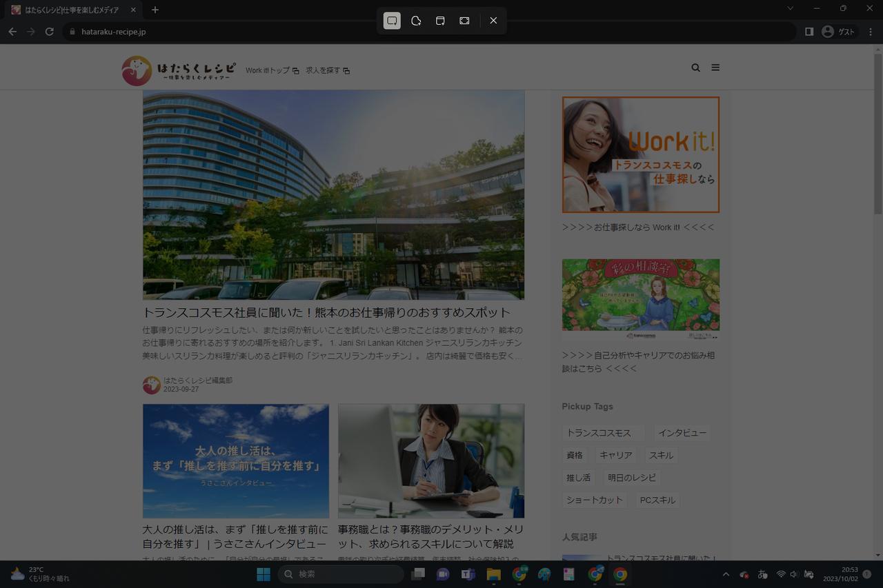Click the taskbar 検索 search box
This screenshot has width=883, height=588.
[x=341, y=574]
